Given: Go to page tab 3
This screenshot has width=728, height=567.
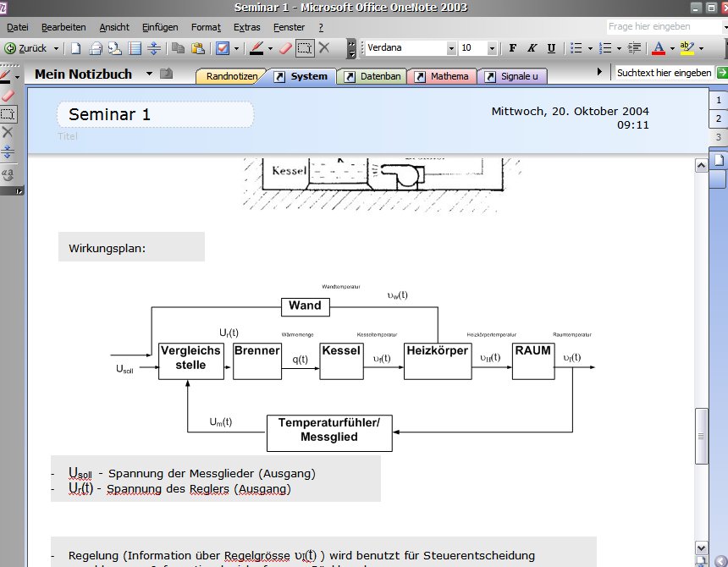Looking at the screenshot, I should [718, 137].
